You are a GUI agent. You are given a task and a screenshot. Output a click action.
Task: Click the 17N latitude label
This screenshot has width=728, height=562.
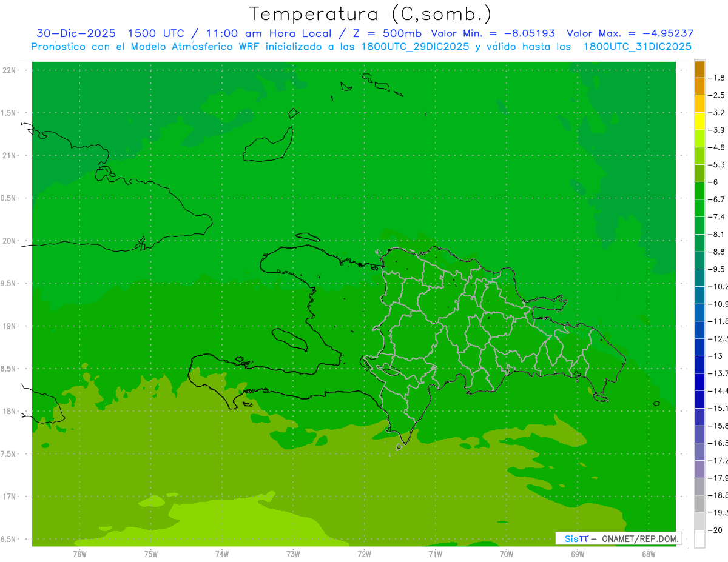9,497
